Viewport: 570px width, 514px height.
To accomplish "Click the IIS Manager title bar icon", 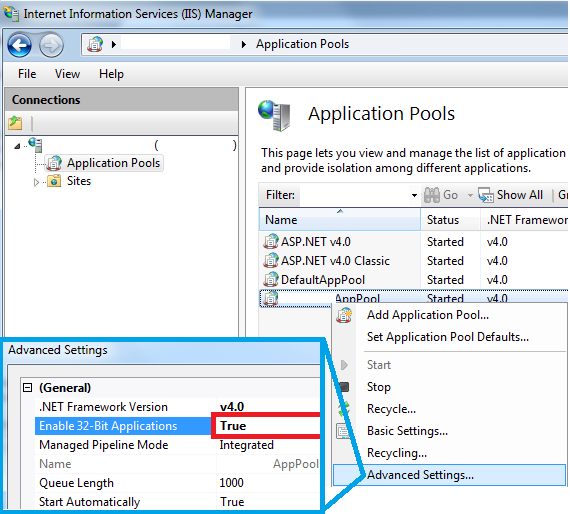I will coord(11,13).
